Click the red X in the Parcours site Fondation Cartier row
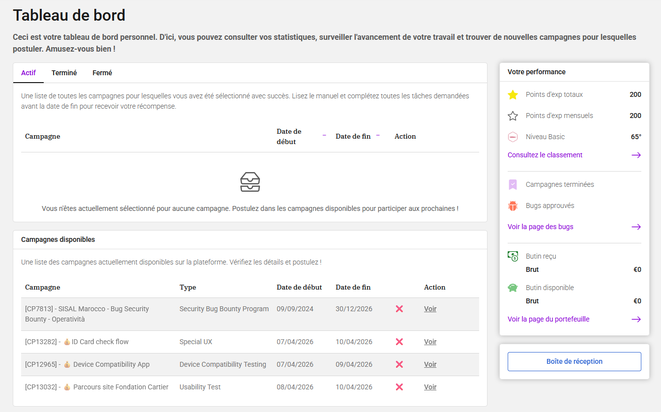 pyautogui.click(x=399, y=387)
